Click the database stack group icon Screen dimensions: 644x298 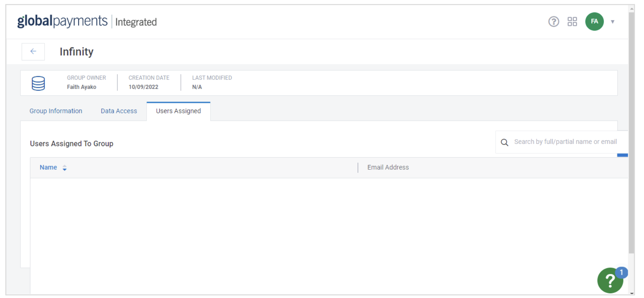[38, 83]
